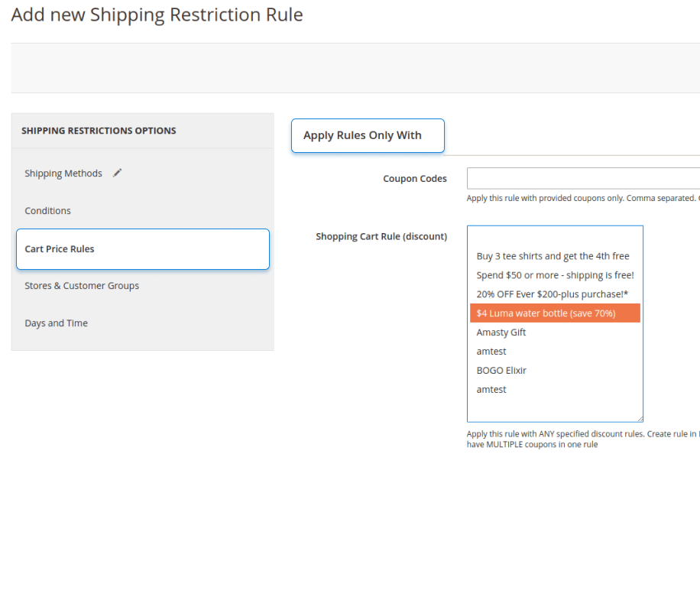700x613 pixels.
Task: Select the first "amtest" rule
Action: click(x=491, y=351)
